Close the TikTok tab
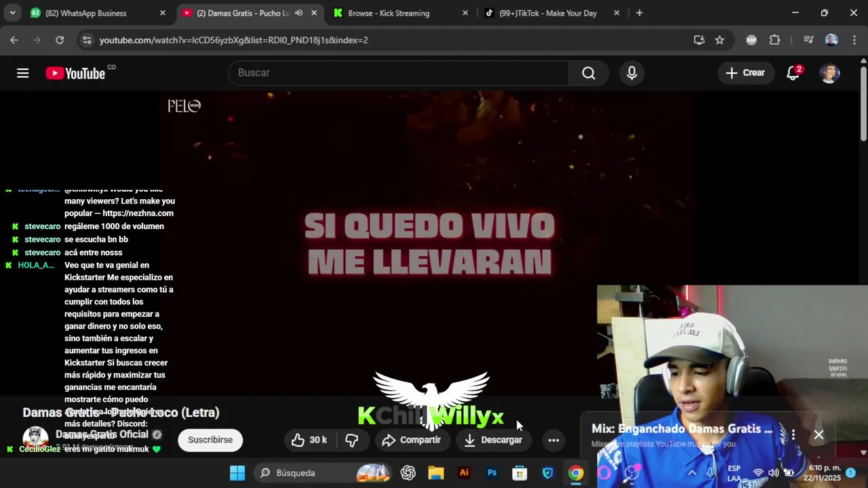 [x=616, y=13]
